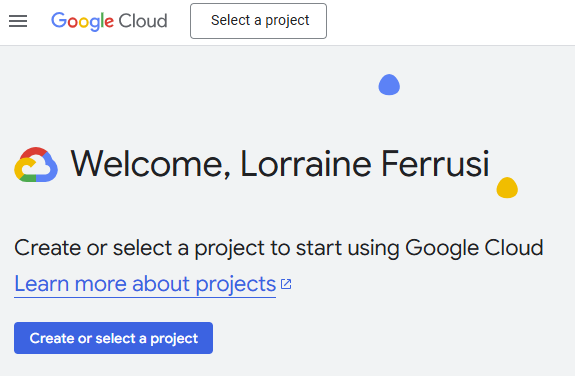Screen dimensions: 575x376
Task: Click the word Cloud in the header logo
Action: 143,21
